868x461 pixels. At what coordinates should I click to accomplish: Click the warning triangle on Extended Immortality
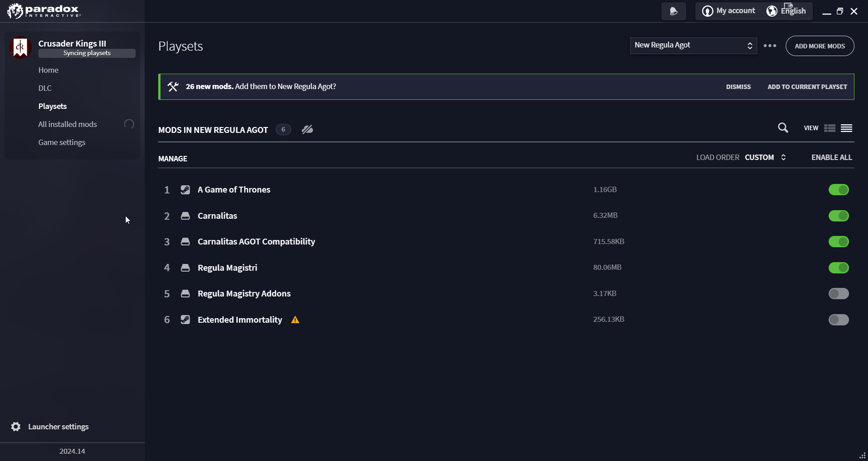coord(295,320)
